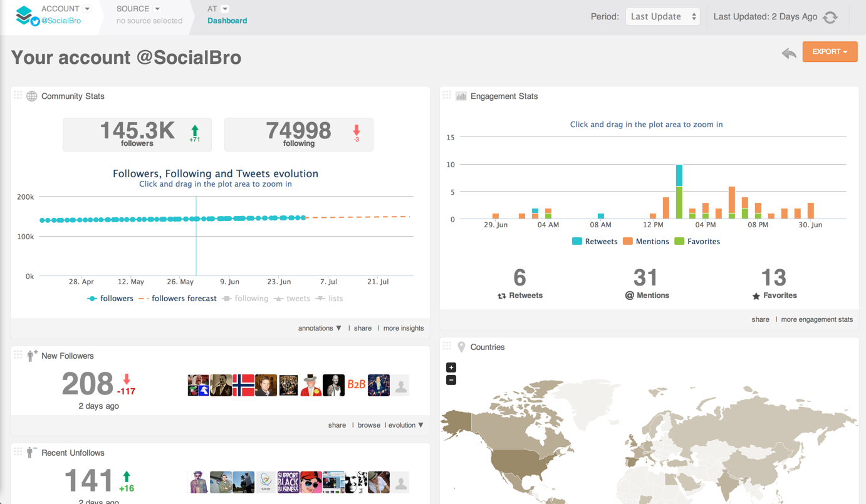The image size is (866, 504).
Task: Click the bar chart icon in Engagement Stats
Action: (461, 96)
